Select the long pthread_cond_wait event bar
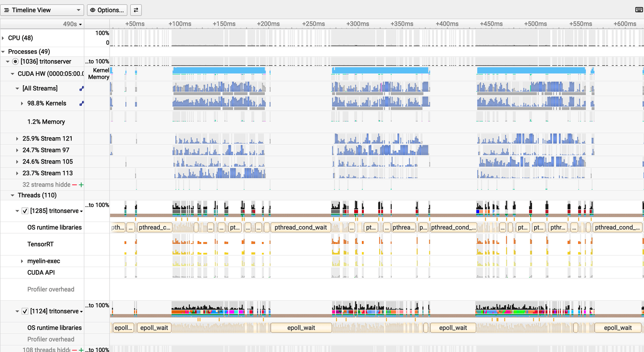This screenshot has width=644, height=352. [301, 227]
